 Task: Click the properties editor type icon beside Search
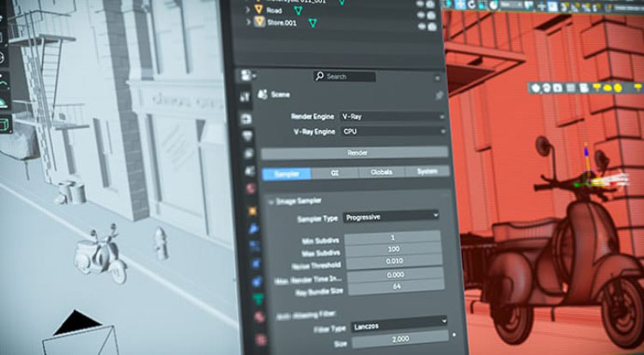pos(246,76)
